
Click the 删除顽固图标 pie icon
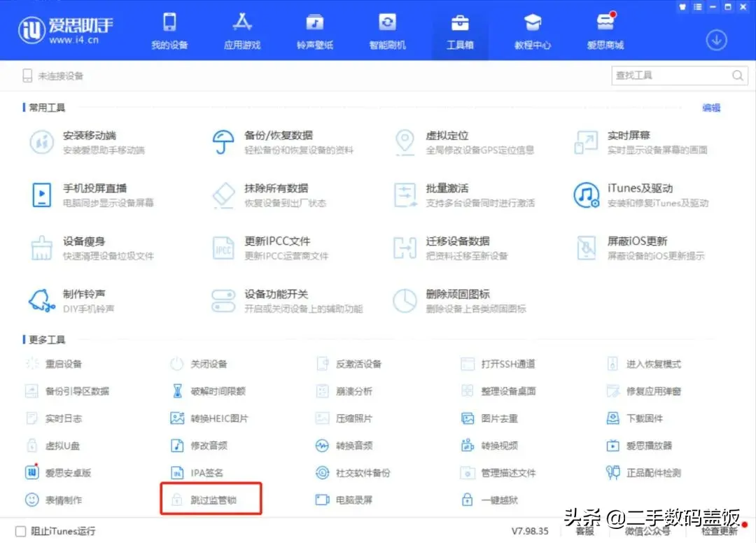tap(404, 301)
